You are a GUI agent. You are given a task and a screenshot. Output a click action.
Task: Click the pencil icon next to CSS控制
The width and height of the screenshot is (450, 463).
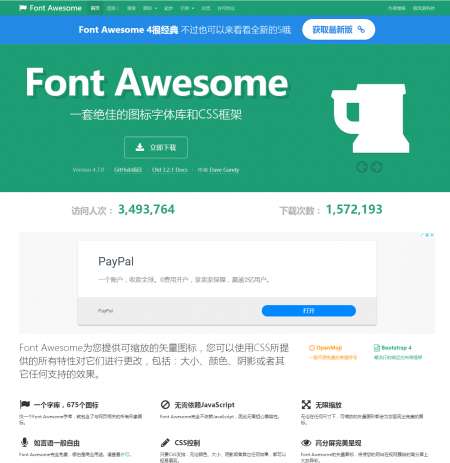pos(165,443)
